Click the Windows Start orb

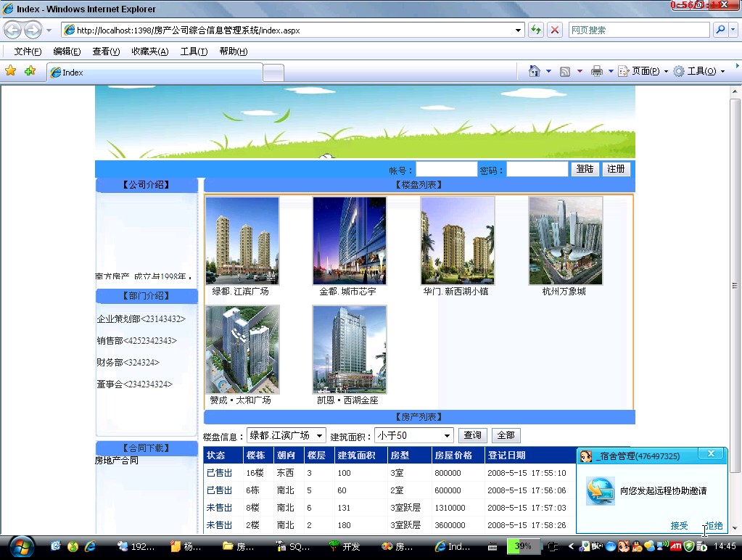pyautogui.click(x=21, y=548)
